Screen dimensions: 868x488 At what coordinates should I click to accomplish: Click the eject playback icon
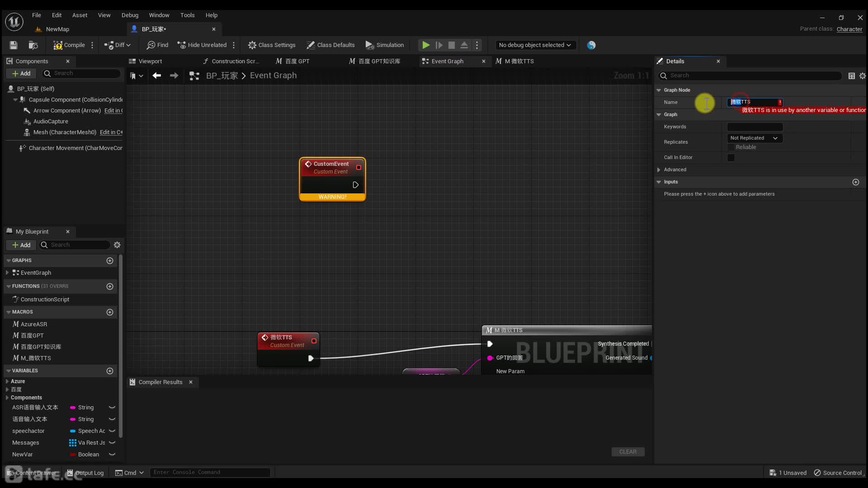[464, 45]
